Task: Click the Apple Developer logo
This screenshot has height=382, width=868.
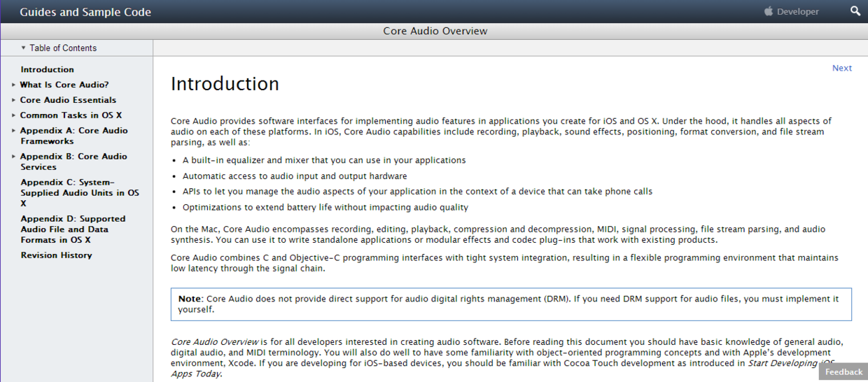Action: coord(792,11)
